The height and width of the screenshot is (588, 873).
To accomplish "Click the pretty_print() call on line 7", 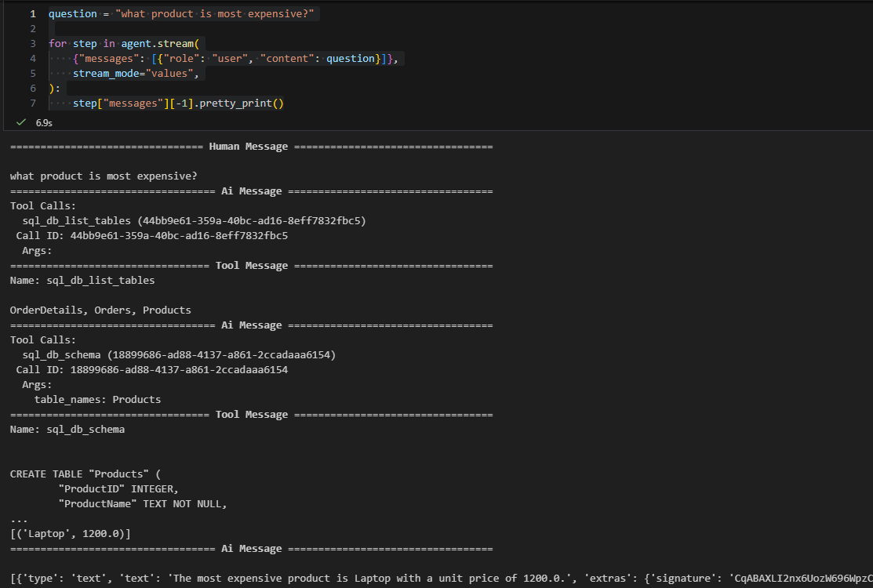I will click(241, 103).
